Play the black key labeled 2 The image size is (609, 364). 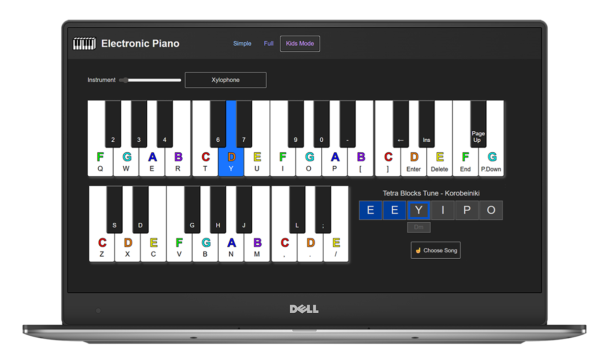113,124
